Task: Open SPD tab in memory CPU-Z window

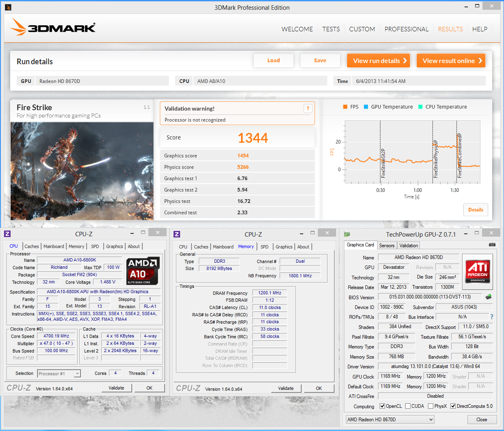Action: [x=265, y=247]
